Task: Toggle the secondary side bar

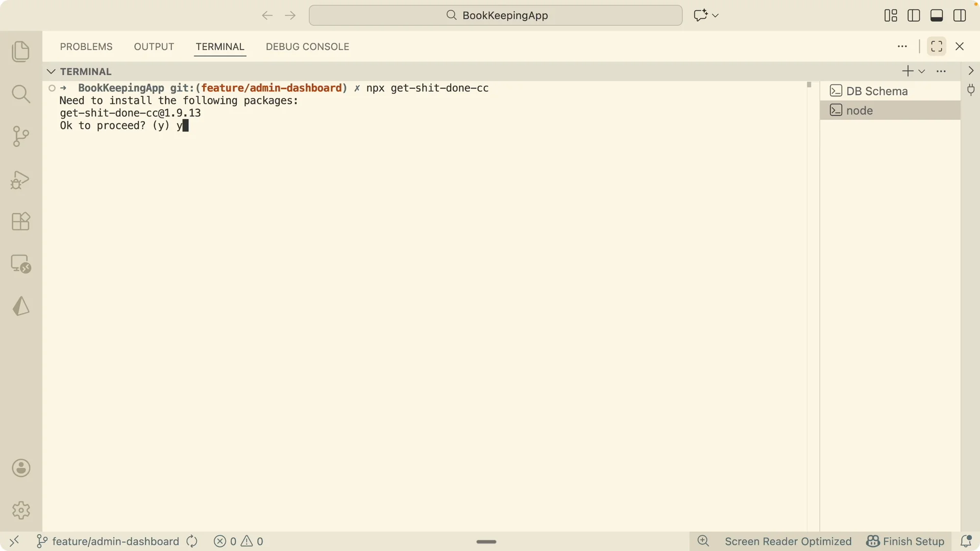Action: (x=960, y=15)
